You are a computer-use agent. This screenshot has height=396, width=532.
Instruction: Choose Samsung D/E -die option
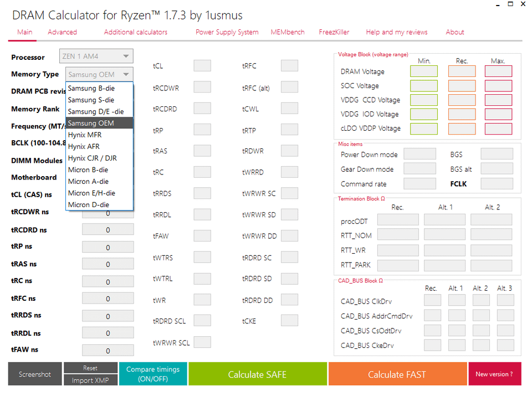[99, 111]
